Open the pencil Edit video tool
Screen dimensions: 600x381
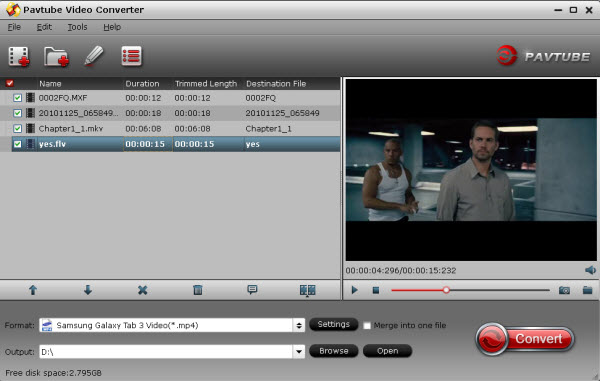click(94, 56)
